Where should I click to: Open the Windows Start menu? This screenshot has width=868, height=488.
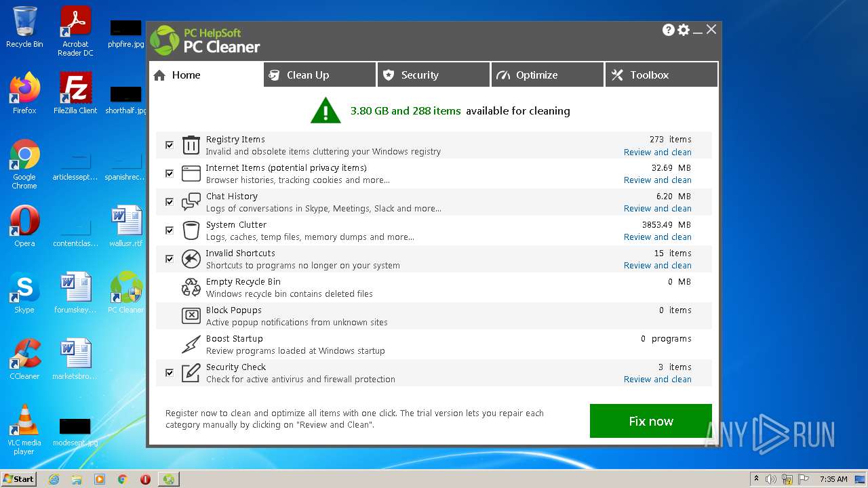click(18, 479)
